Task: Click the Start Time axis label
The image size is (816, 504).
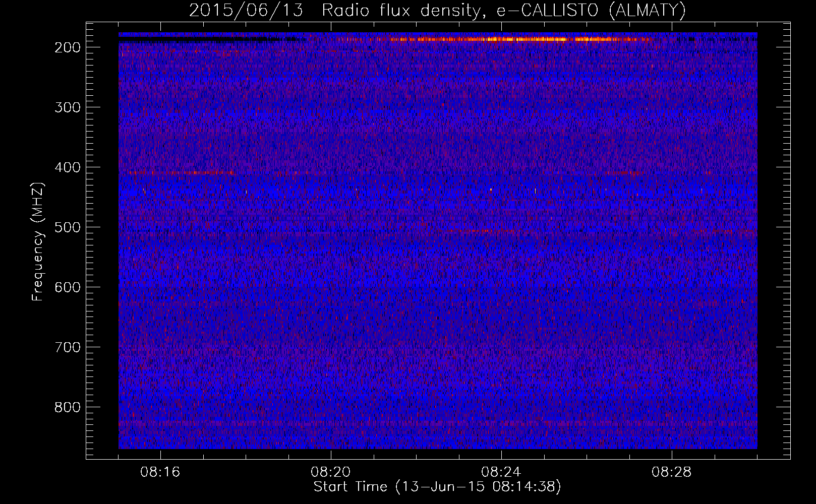Action: coord(437,487)
